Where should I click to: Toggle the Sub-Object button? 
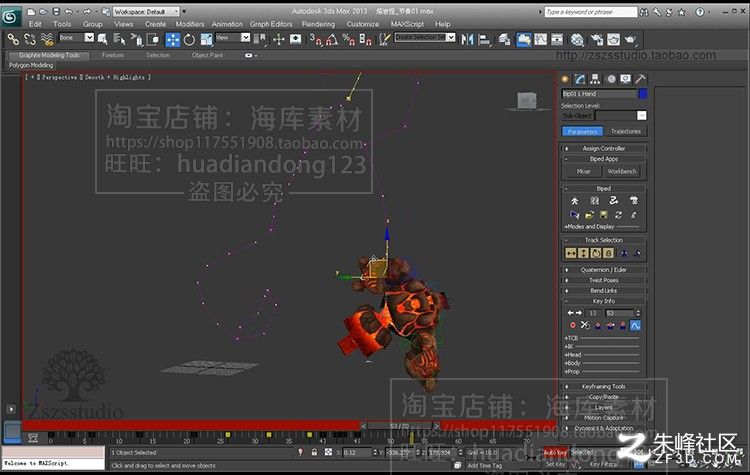(577, 116)
